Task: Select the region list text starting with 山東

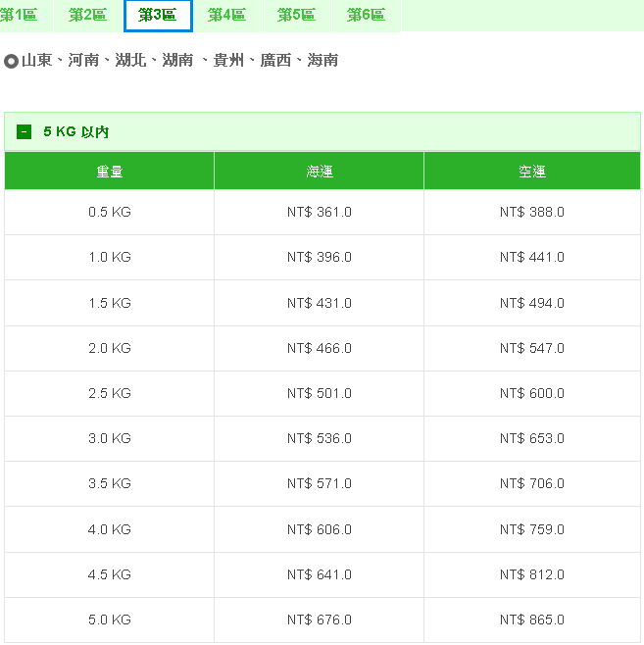Action: coord(180,61)
